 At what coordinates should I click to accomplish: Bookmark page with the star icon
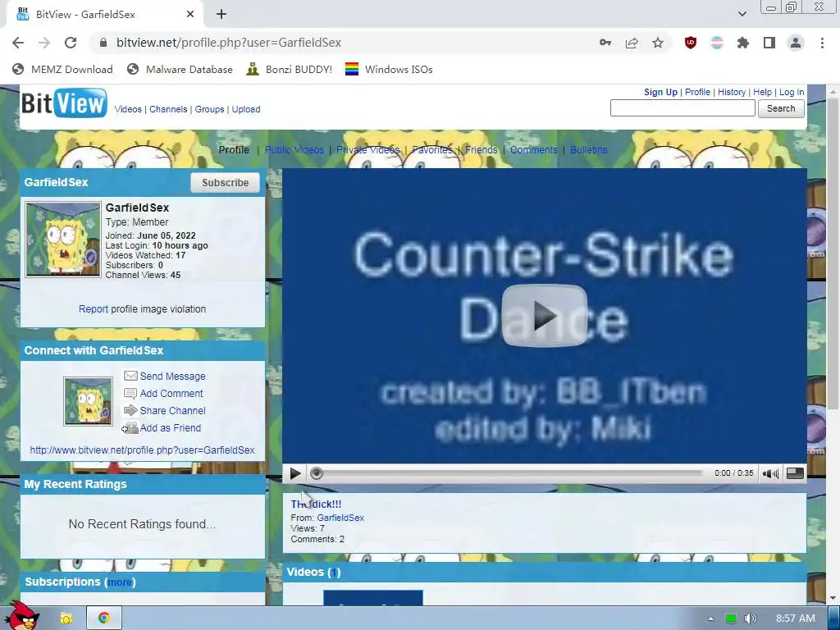658,43
